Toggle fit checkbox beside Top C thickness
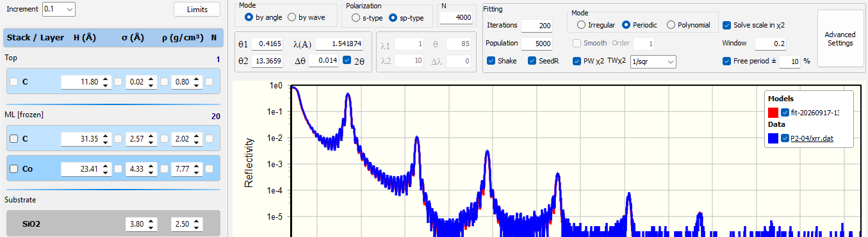 (118, 82)
